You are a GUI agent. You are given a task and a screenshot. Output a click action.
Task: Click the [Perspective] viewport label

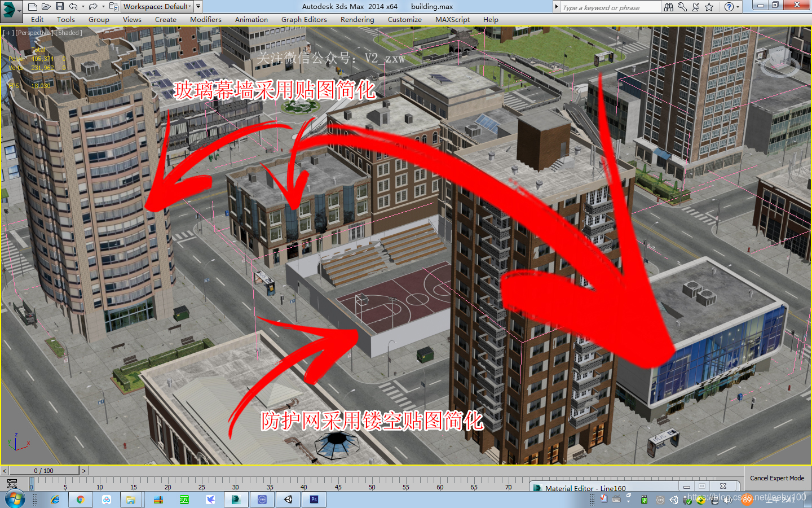[x=34, y=33]
